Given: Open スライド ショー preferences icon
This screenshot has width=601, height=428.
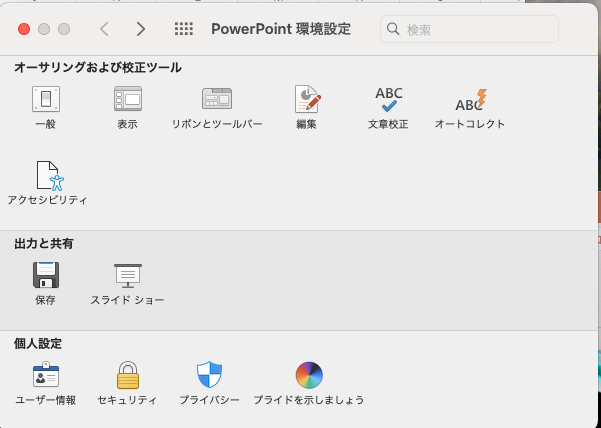Looking at the screenshot, I should [x=128, y=275].
